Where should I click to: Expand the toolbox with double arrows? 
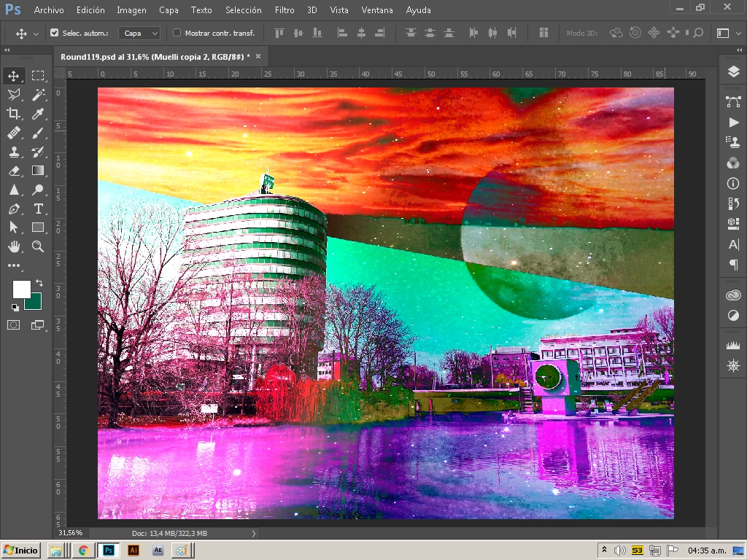click(7, 50)
